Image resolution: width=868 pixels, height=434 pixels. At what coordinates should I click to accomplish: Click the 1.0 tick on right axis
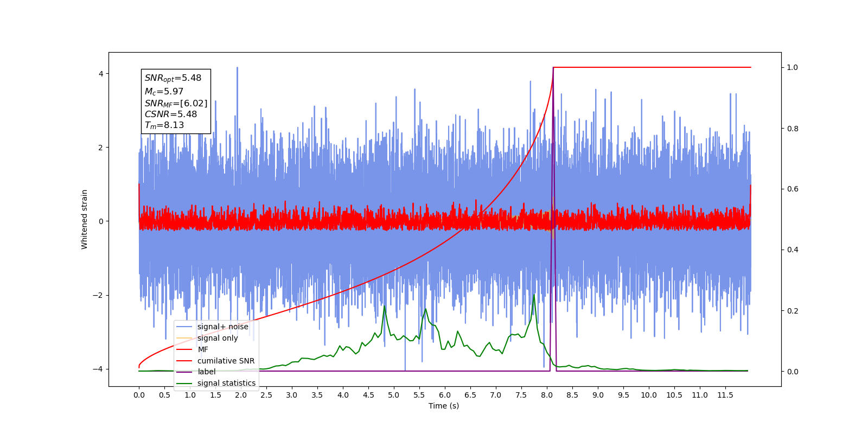click(x=793, y=67)
